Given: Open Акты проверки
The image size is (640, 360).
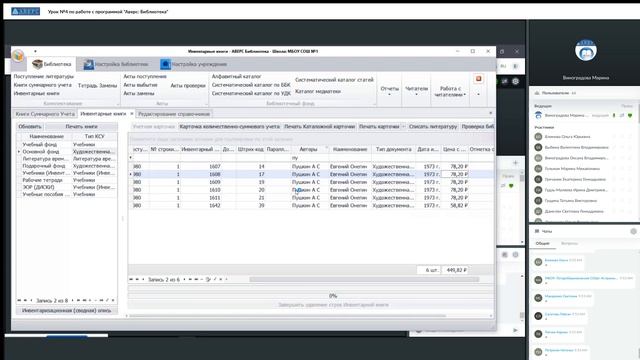Looking at the screenshot, I should 188,85.
